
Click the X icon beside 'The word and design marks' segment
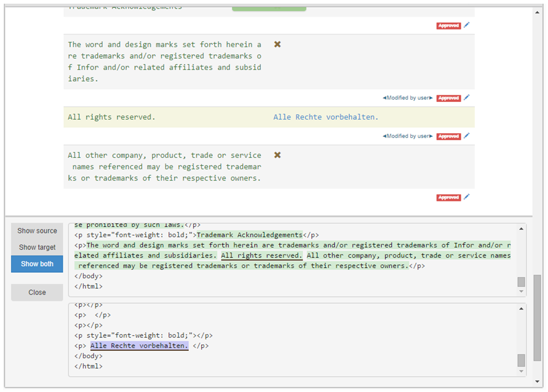pyautogui.click(x=277, y=45)
